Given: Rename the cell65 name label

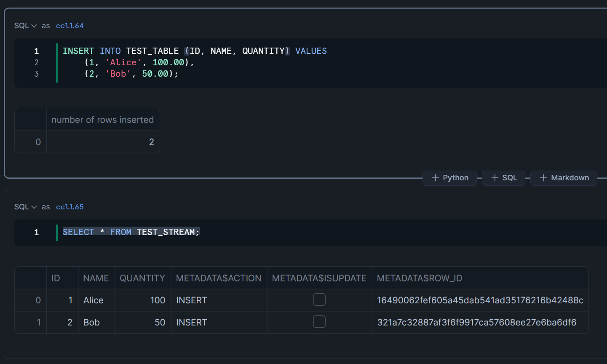Looking at the screenshot, I should pyautogui.click(x=70, y=207).
